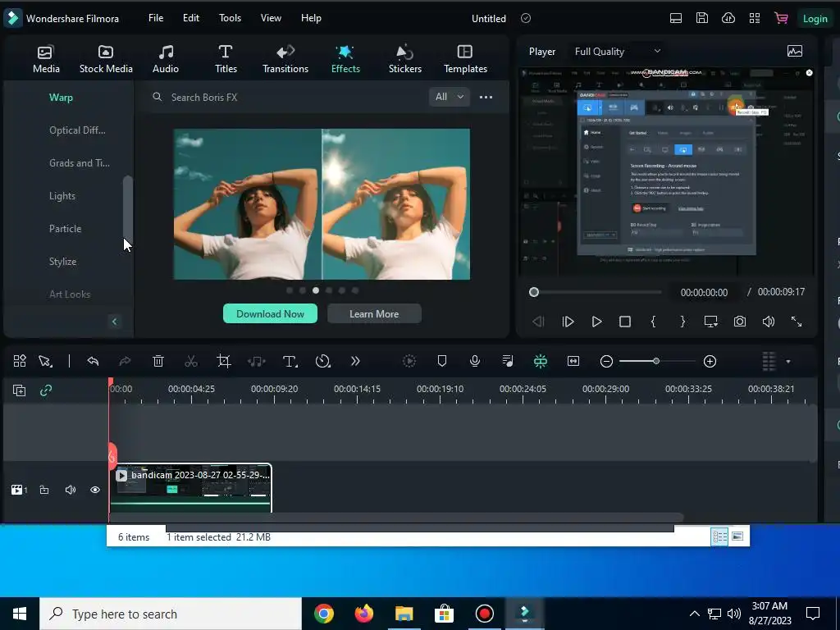The height and width of the screenshot is (630, 840).
Task: Open the Tools menu
Action: pyautogui.click(x=230, y=18)
